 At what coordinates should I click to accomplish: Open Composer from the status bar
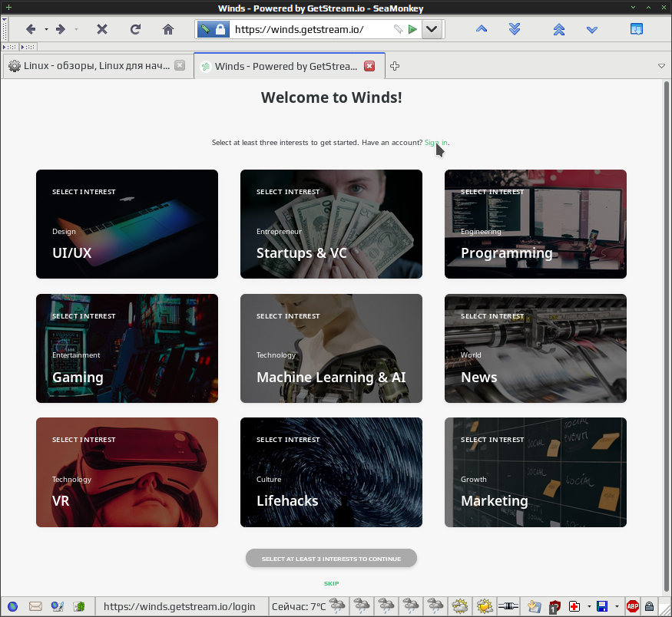57,606
